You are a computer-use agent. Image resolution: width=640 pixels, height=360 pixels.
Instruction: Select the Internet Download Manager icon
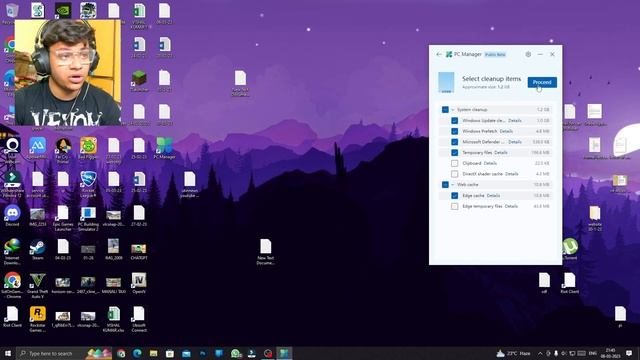point(12,252)
